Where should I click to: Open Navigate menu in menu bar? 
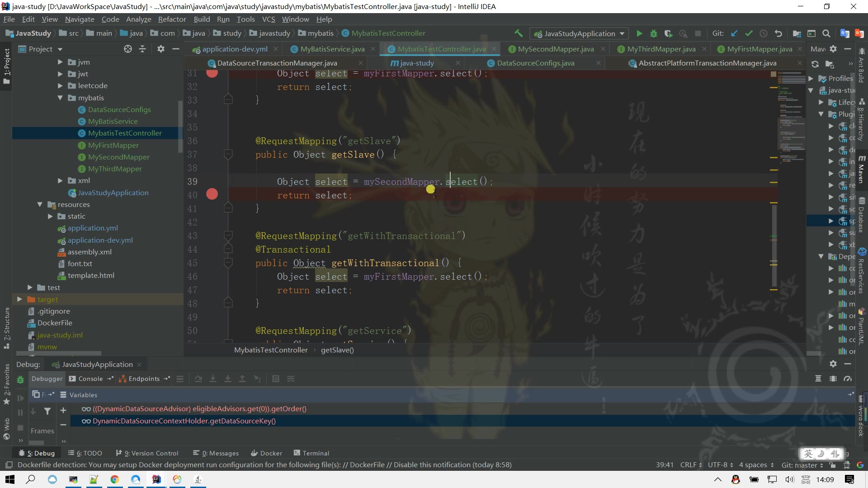tap(80, 19)
